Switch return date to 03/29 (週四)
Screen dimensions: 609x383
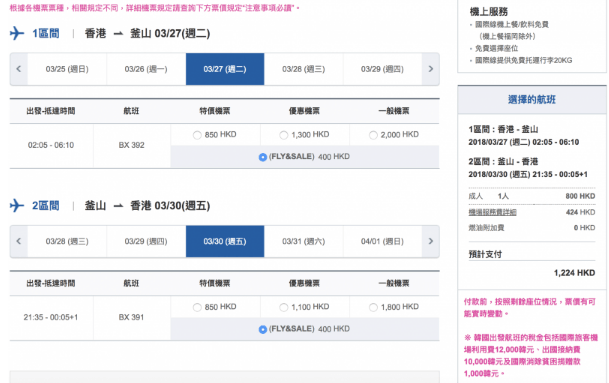point(146,241)
